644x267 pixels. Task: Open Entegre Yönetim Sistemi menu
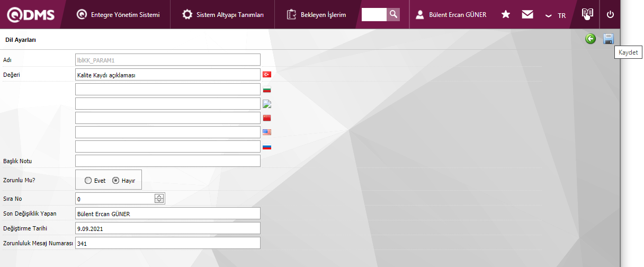(118, 15)
